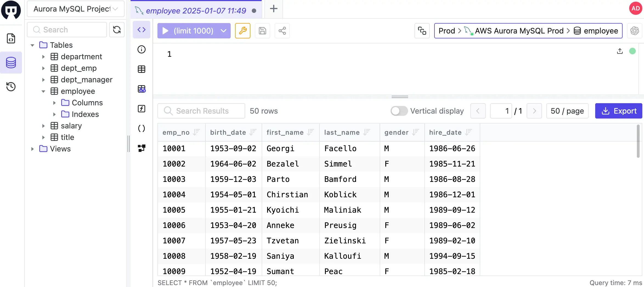Open the table data view icon

[x=142, y=69]
